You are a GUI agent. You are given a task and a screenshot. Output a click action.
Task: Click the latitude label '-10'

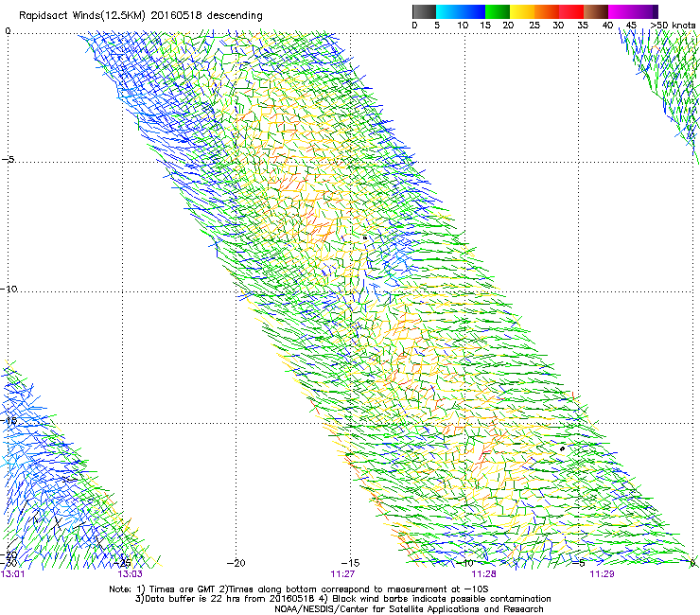[x=9, y=289]
